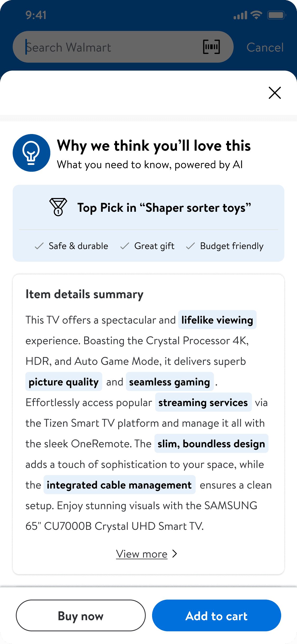Screen dimensions: 297x644
Task: Close the AI summary sheet
Action: pos(275,93)
